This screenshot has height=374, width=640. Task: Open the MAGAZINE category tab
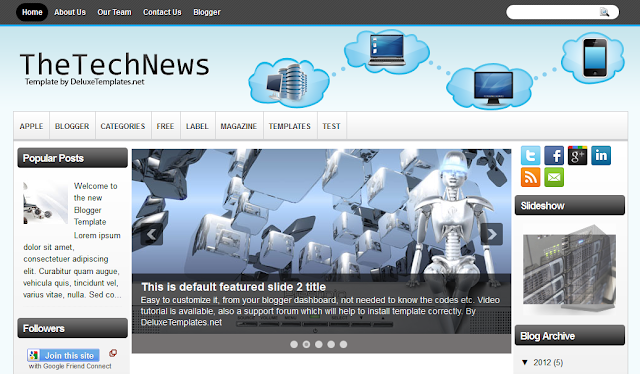click(239, 126)
